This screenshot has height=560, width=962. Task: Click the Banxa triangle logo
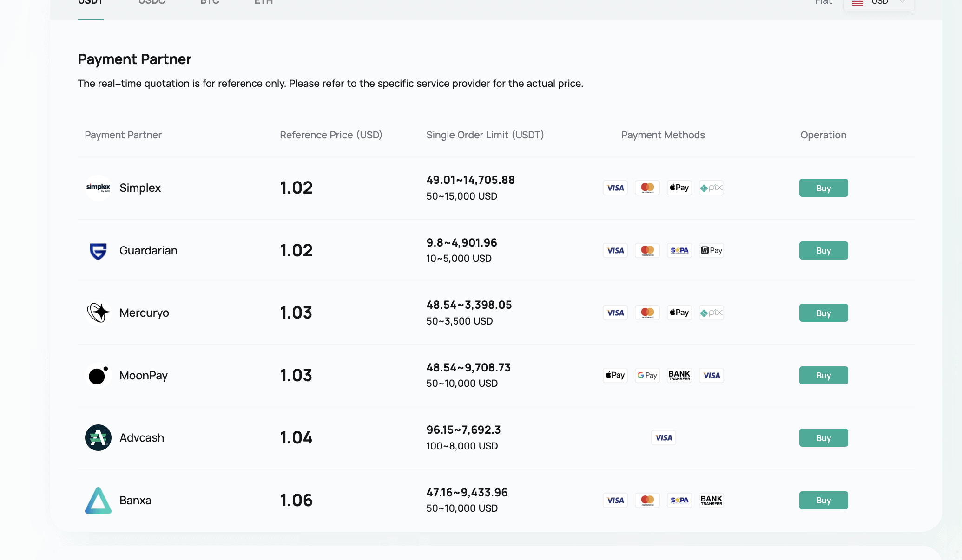tap(98, 500)
